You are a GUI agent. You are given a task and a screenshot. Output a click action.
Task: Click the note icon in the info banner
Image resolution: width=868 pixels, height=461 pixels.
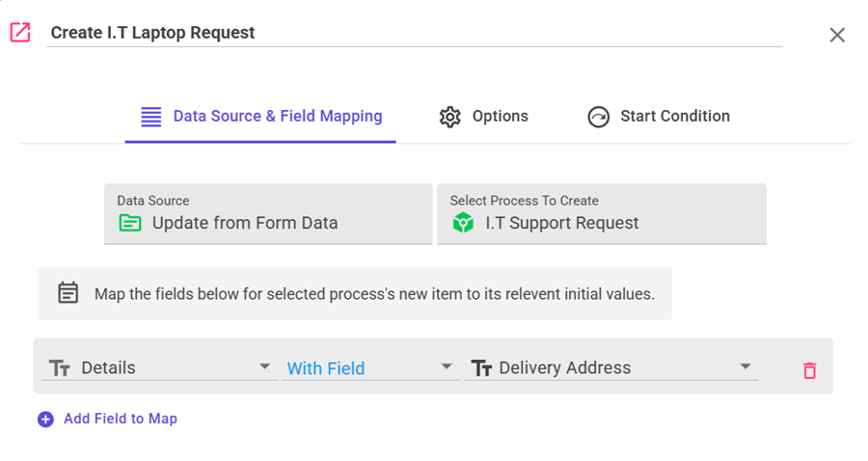tap(68, 293)
